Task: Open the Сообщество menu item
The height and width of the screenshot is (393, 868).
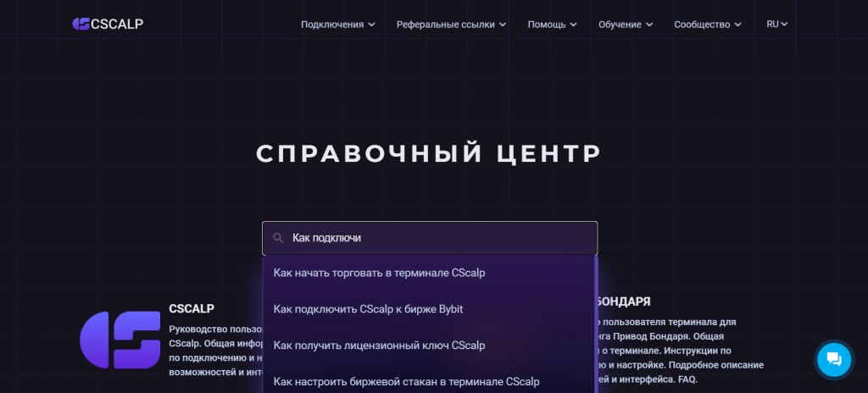Action: (702, 25)
